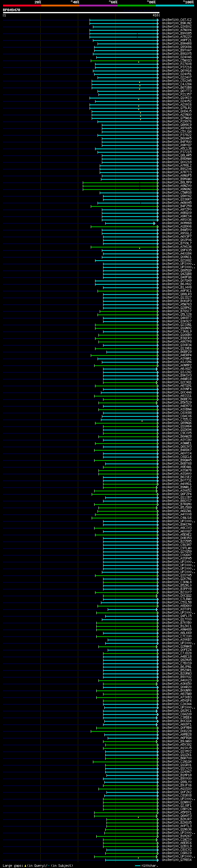Screen dimensions: 197x868
Task: Click the purple ~60% identity legend segment
Action: [98, 6]
